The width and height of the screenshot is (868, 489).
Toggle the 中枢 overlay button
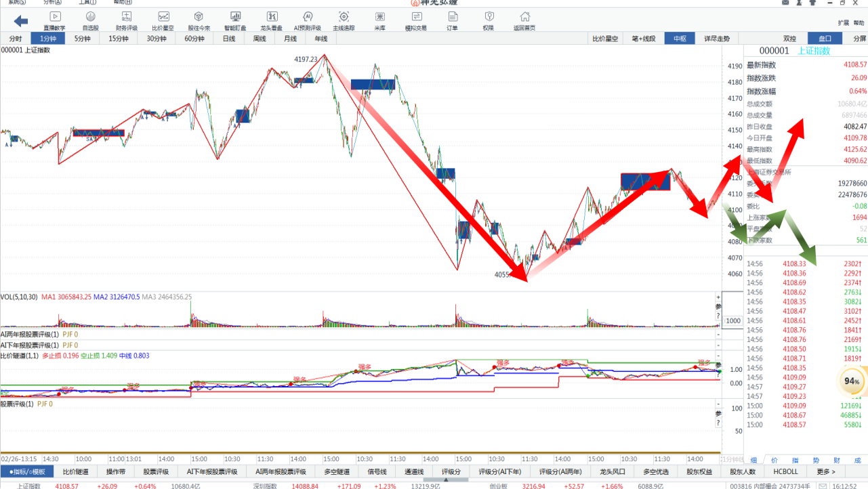tap(680, 39)
